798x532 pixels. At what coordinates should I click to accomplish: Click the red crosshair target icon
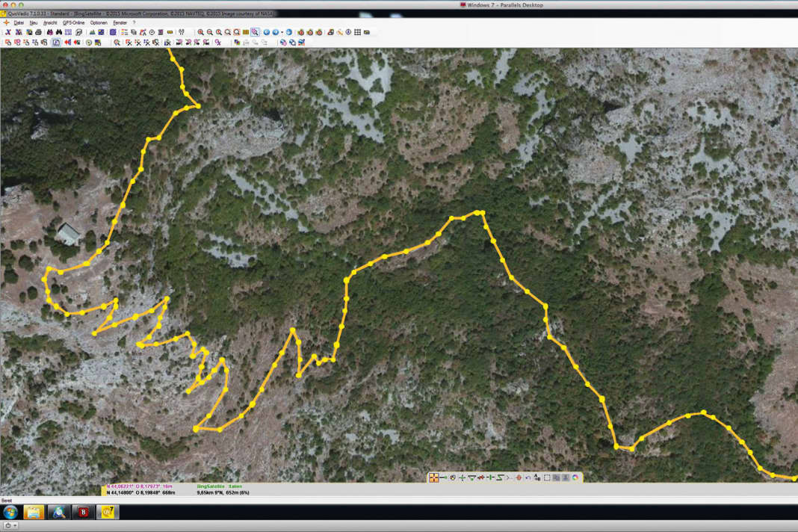pos(519,477)
